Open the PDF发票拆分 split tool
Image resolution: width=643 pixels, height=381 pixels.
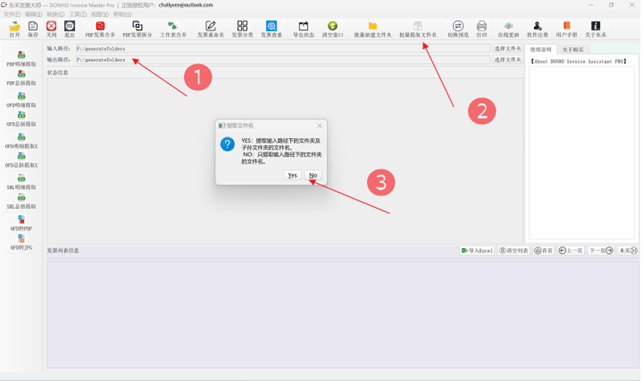tap(137, 29)
